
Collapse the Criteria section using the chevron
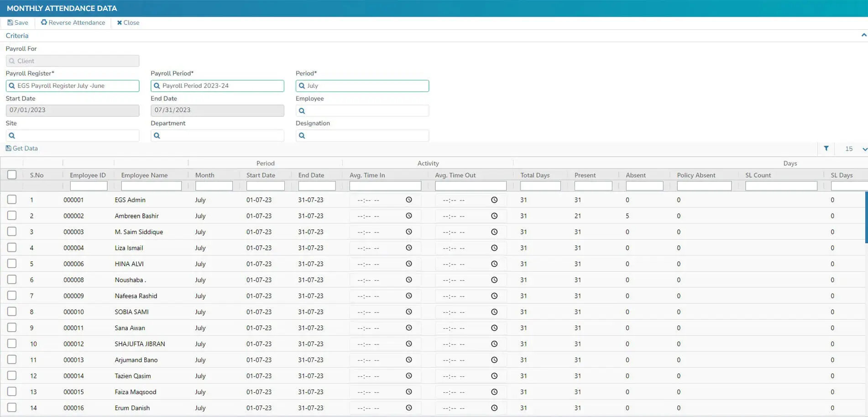point(863,35)
